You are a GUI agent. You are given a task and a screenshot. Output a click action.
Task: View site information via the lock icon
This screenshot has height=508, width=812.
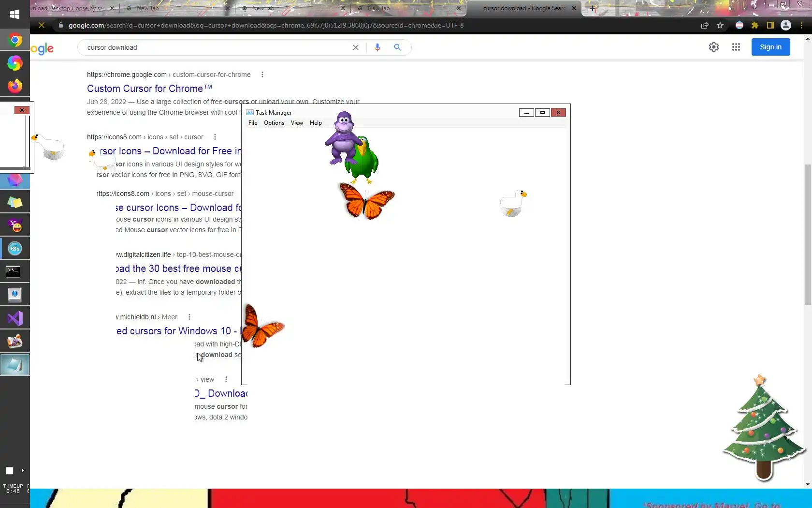tap(60, 25)
